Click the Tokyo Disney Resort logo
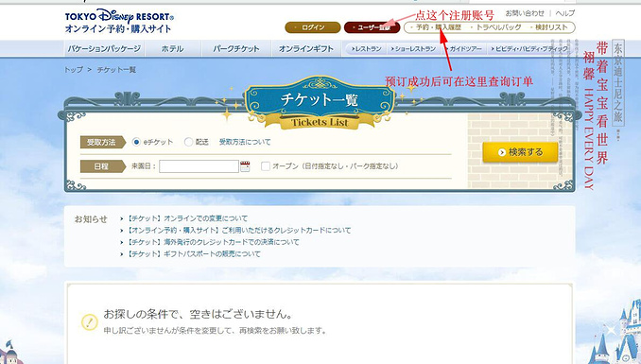This screenshot has width=641, height=364. (x=119, y=21)
